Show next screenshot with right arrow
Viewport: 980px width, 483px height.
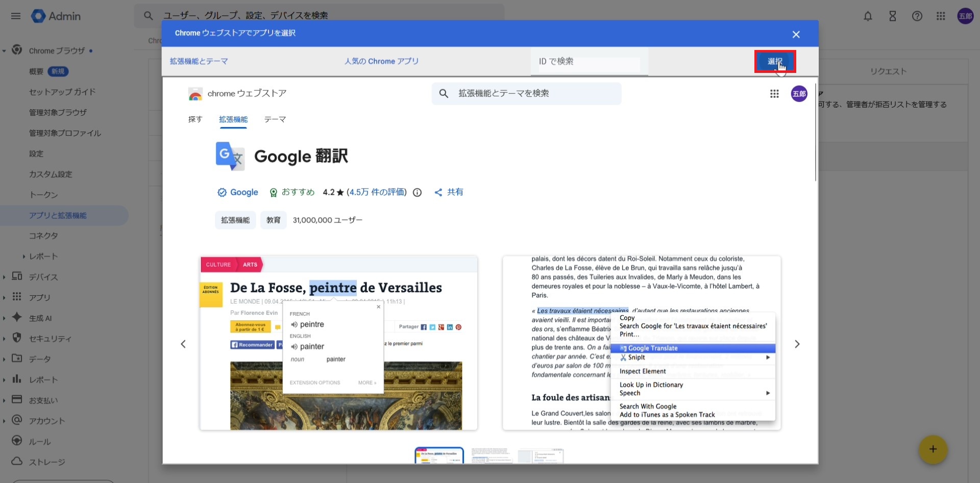(x=797, y=344)
